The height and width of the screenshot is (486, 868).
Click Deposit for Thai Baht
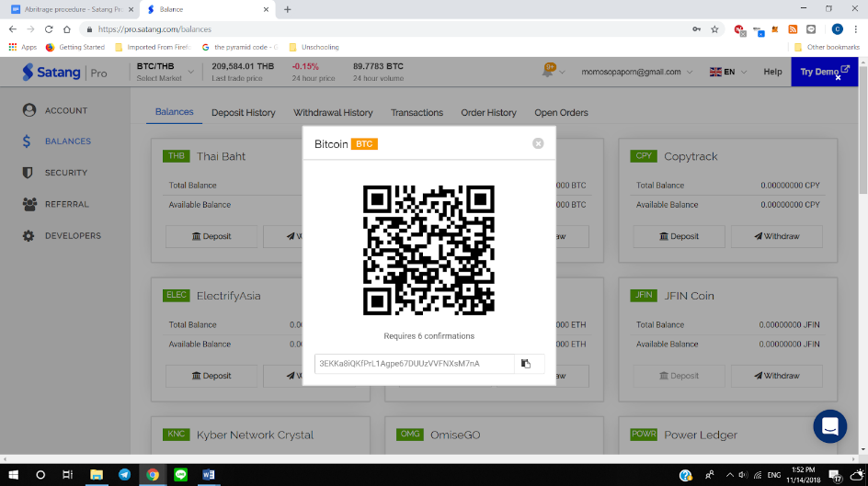click(211, 236)
